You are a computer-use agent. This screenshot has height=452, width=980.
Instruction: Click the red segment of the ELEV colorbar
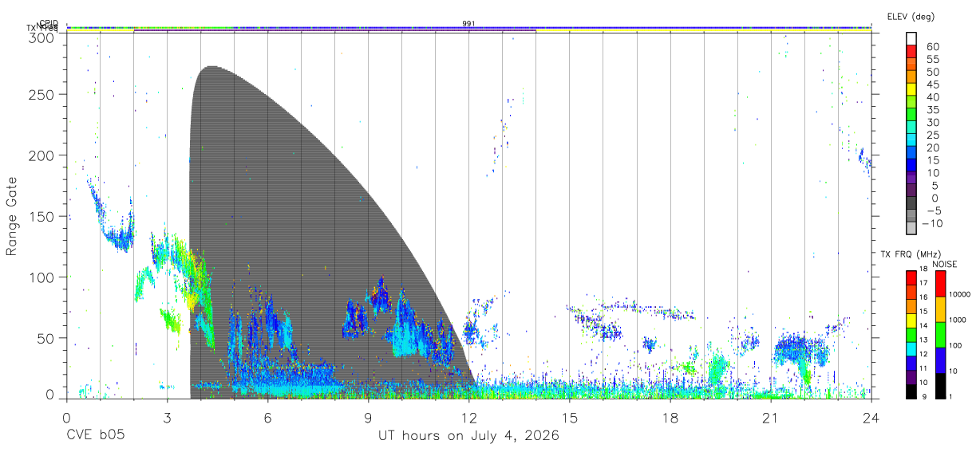(912, 51)
